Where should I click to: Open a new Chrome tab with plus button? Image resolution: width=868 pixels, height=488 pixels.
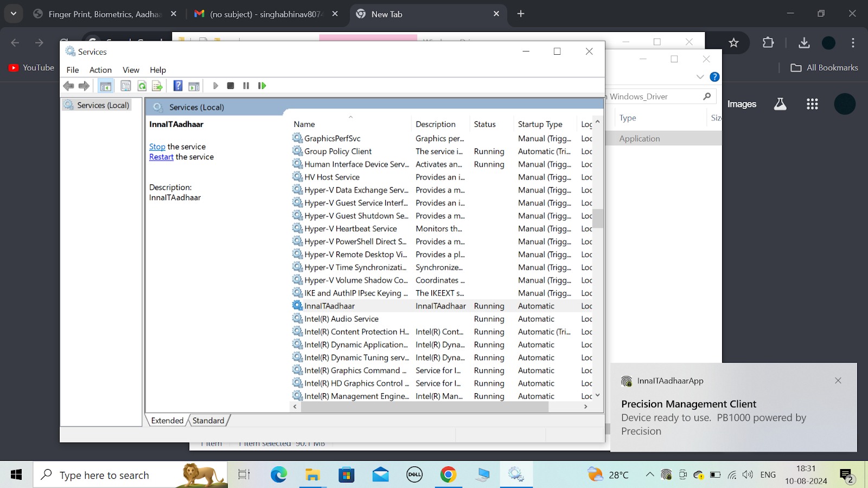(521, 14)
